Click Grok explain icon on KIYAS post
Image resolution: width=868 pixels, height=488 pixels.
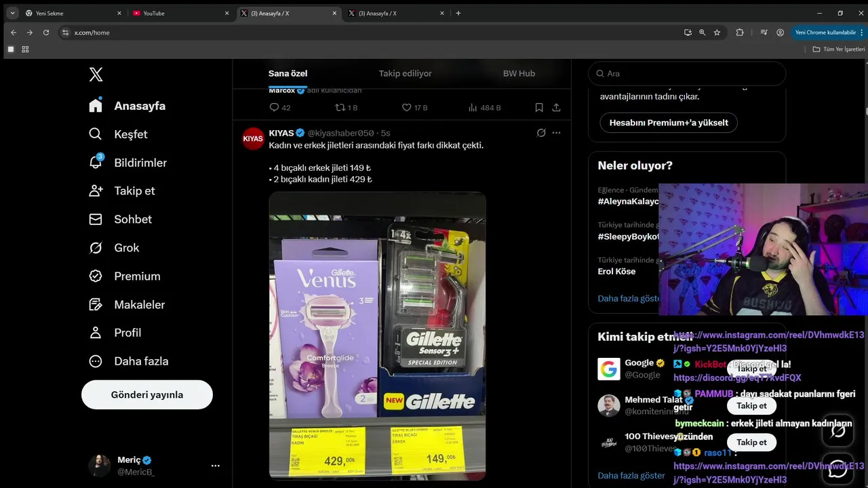click(x=541, y=133)
